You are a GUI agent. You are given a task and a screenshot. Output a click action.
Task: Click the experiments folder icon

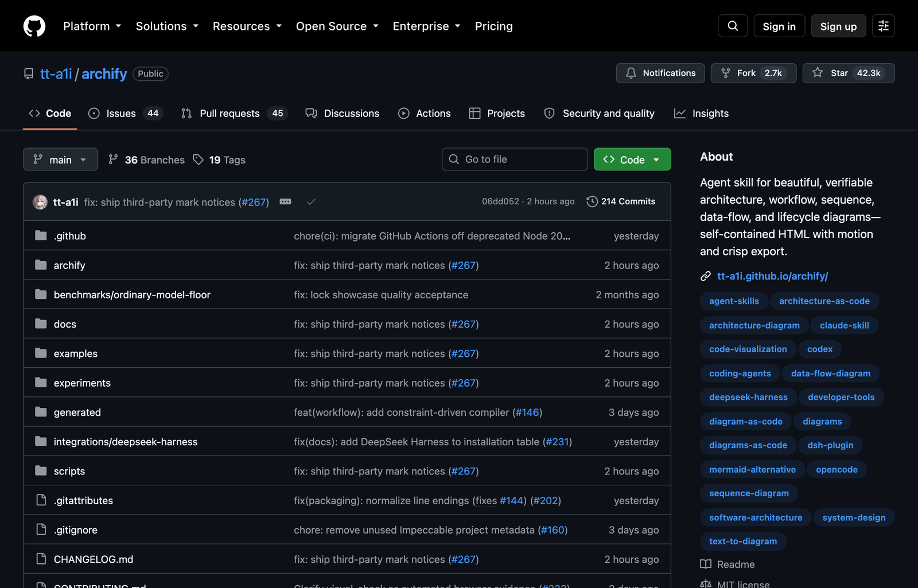pyautogui.click(x=41, y=383)
